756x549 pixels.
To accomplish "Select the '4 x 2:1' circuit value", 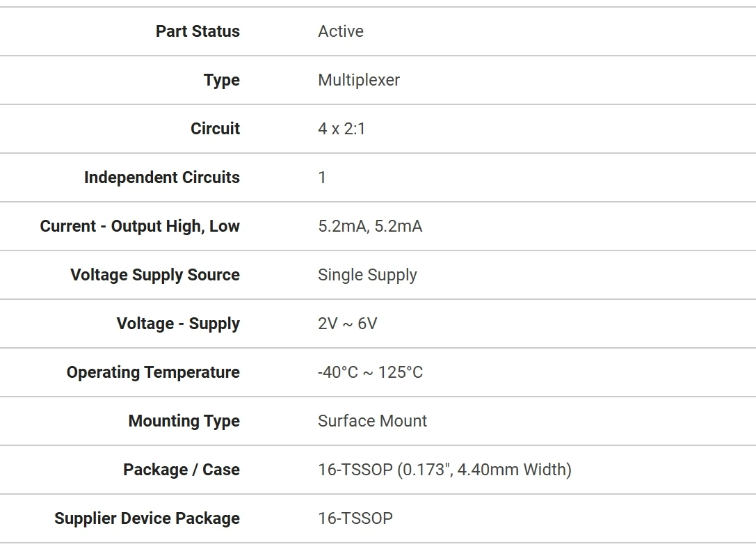I will (341, 129).
